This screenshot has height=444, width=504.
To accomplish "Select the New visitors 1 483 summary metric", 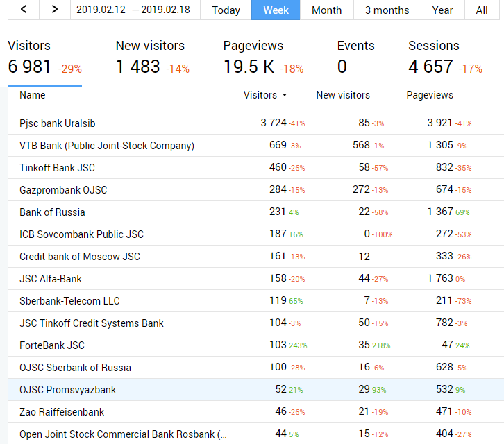I will coord(153,58).
